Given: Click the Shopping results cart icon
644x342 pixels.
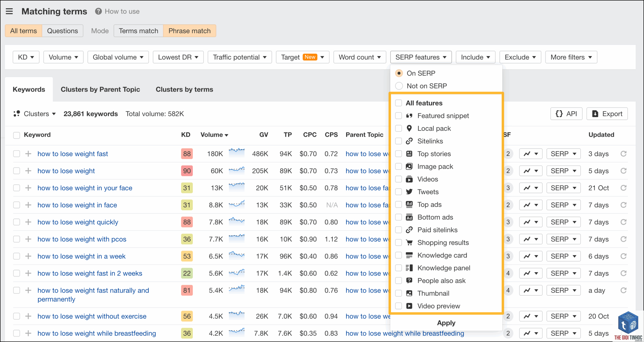Looking at the screenshot, I should click(x=409, y=243).
